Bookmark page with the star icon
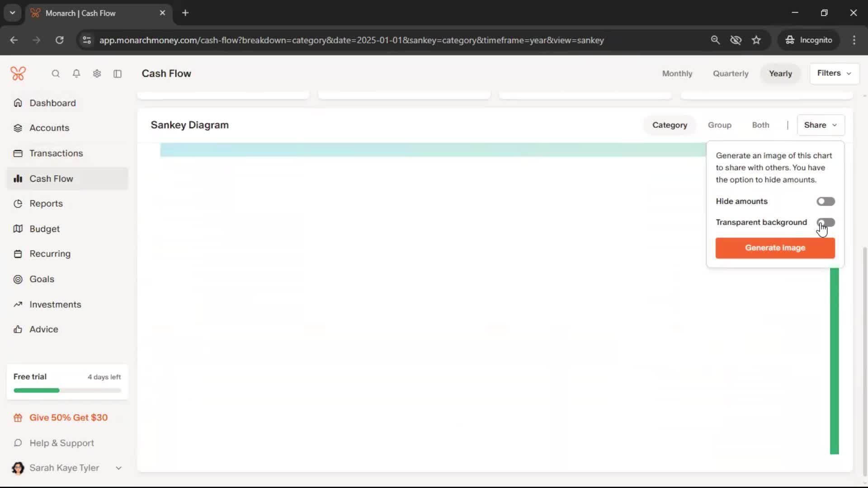The width and height of the screenshot is (868, 488). tap(756, 40)
